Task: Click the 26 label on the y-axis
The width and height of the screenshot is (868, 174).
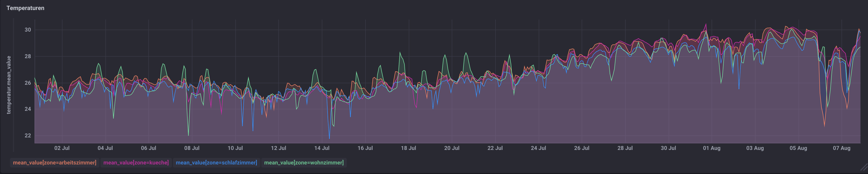Action: (x=28, y=83)
